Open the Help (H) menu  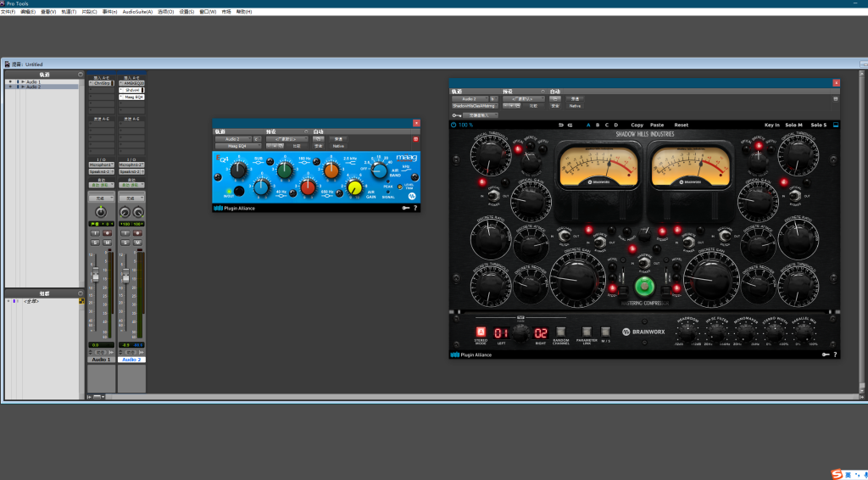[x=244, y=12]
